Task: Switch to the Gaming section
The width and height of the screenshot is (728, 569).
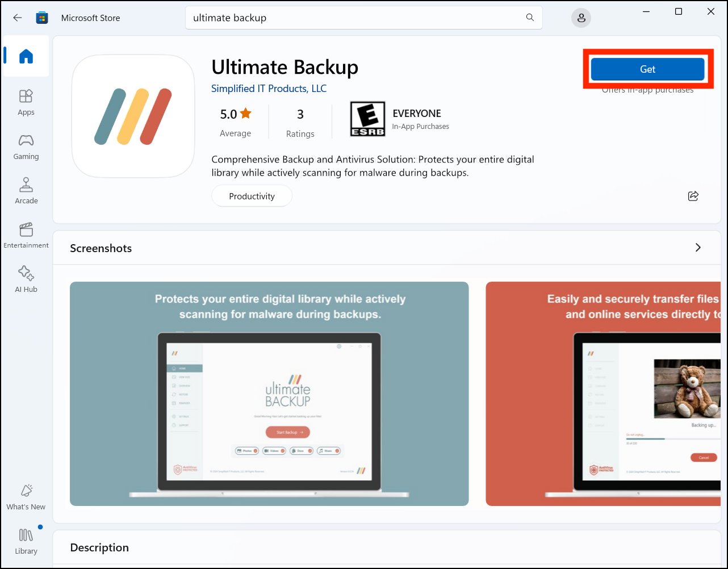Action: (x=26, y=147)
